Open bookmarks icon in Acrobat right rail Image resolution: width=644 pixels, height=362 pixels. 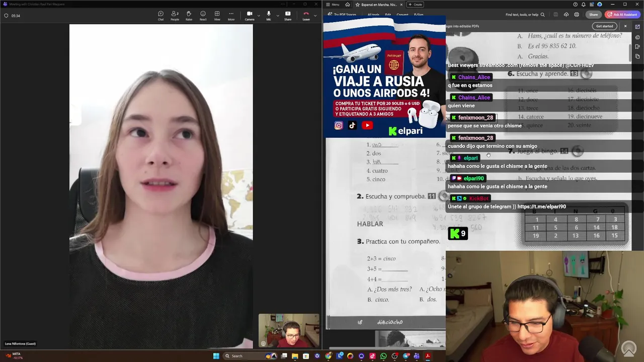(637, 47)
